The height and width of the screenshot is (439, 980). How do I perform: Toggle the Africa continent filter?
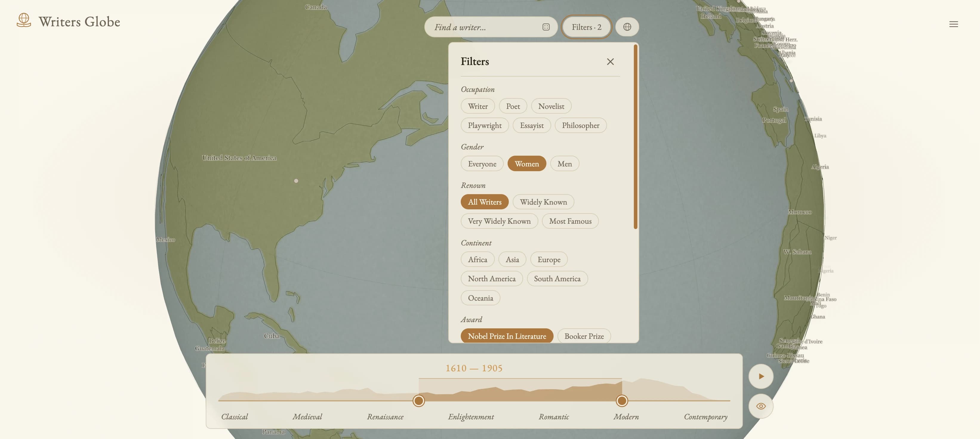coord(477,259)
